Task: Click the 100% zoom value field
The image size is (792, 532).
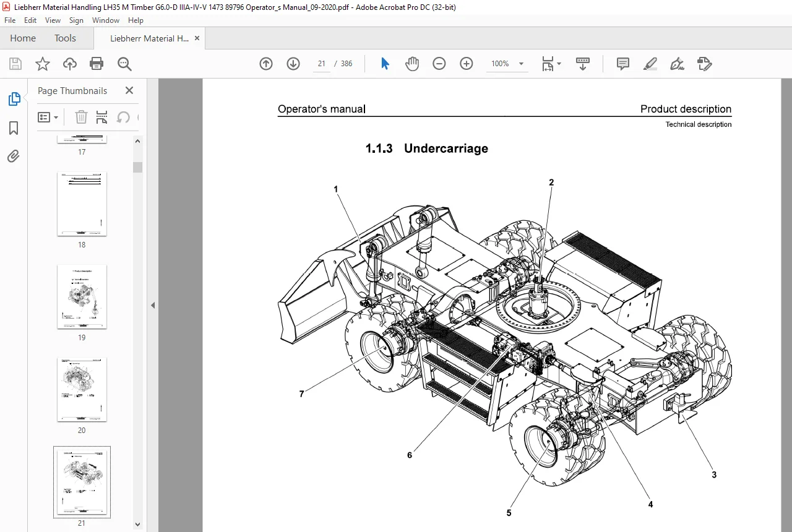Action: (500, 64)
